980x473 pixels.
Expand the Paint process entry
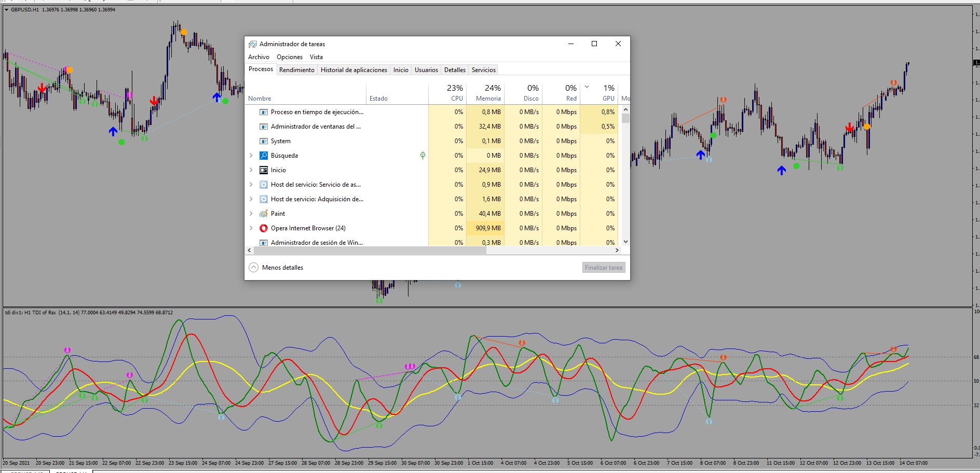coord(251,214)
